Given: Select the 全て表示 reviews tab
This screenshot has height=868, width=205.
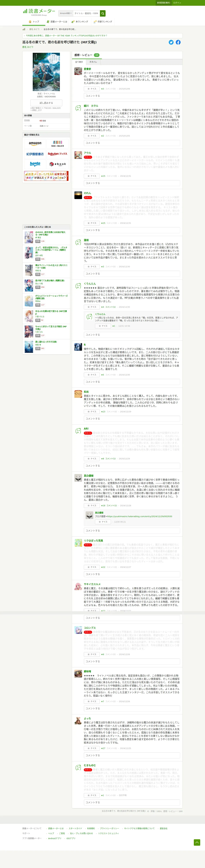Looking at the screenshot, I should click(x=79, y=62).
